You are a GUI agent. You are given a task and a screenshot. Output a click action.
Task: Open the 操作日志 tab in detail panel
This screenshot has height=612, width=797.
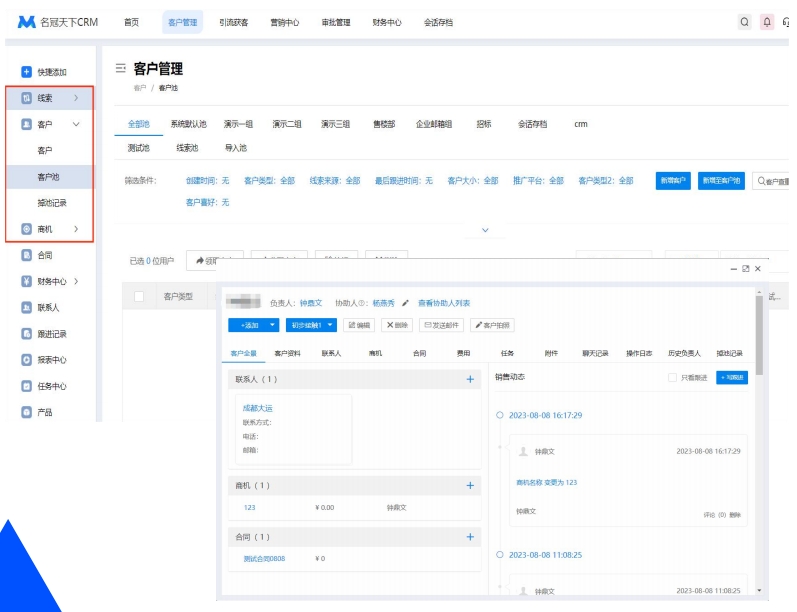click(x=639, y=353)
